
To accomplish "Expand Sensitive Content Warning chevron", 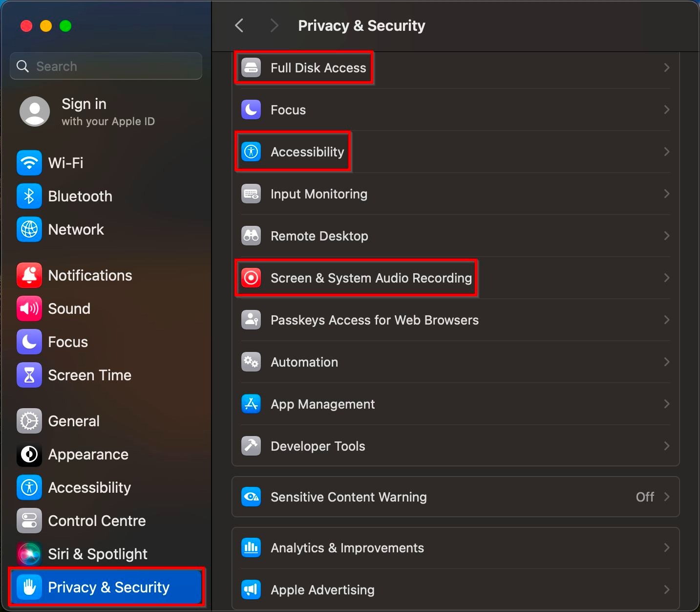I will pos(667,497).
